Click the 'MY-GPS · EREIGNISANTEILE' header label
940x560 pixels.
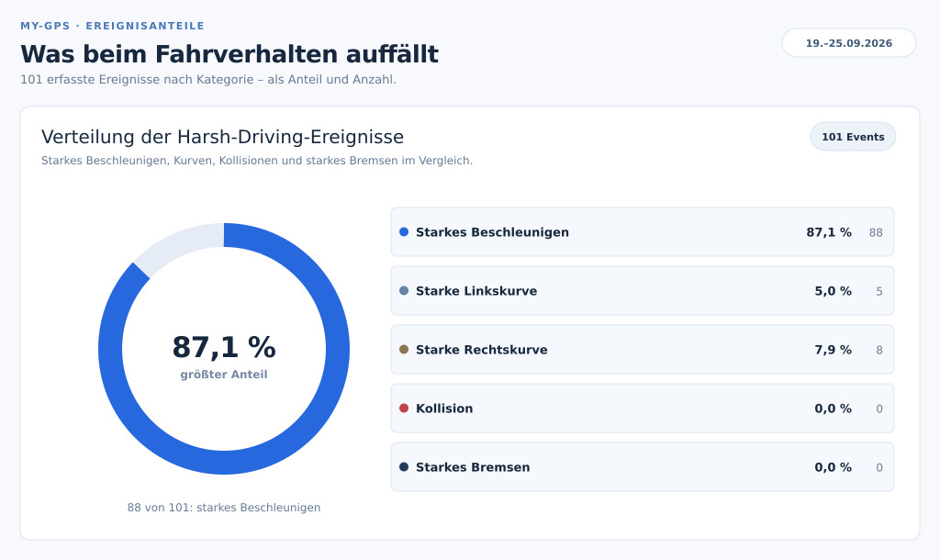pyautogui.click(x=113, y=26)
